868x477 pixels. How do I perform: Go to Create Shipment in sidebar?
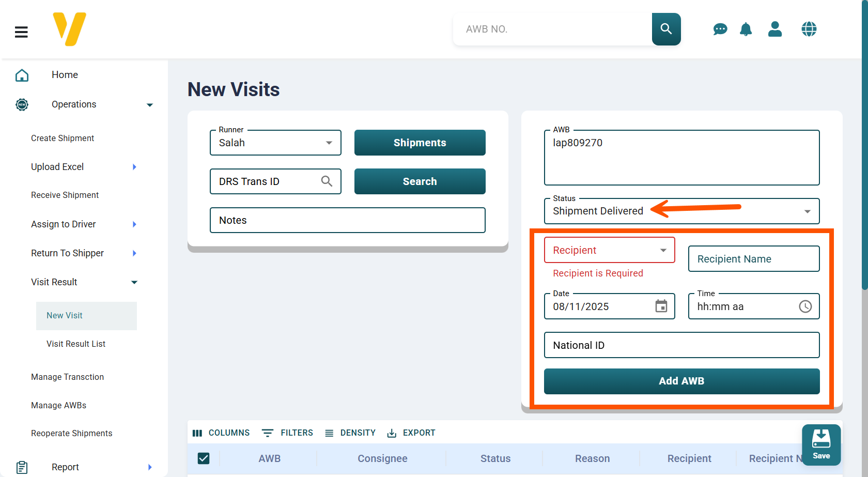(63, 138)
